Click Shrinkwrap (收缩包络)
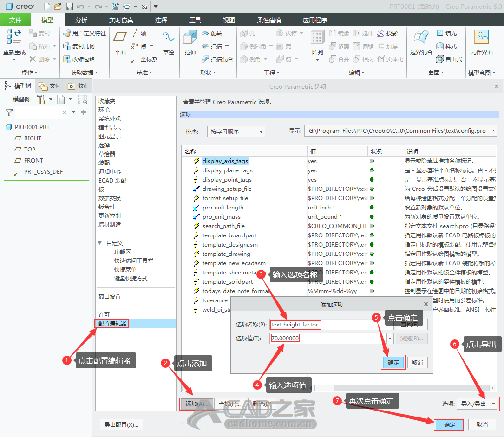The width and height of the screenshot is (504, 437). tap(79, 59)
